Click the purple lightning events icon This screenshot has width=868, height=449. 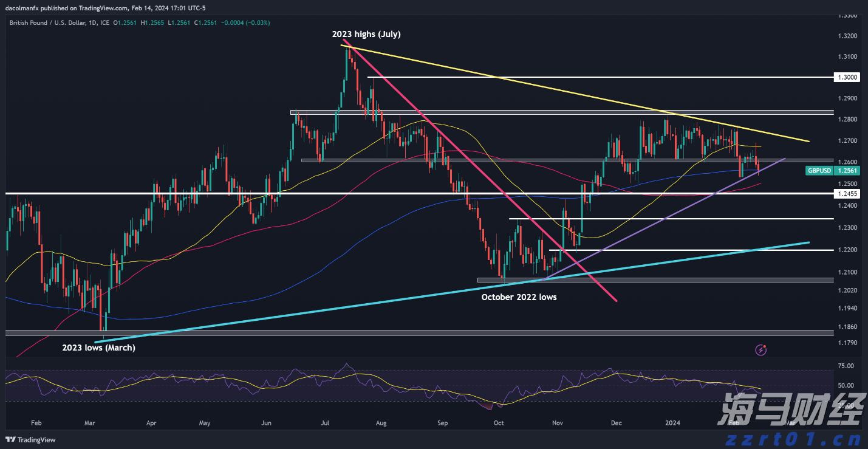[760, 349]
